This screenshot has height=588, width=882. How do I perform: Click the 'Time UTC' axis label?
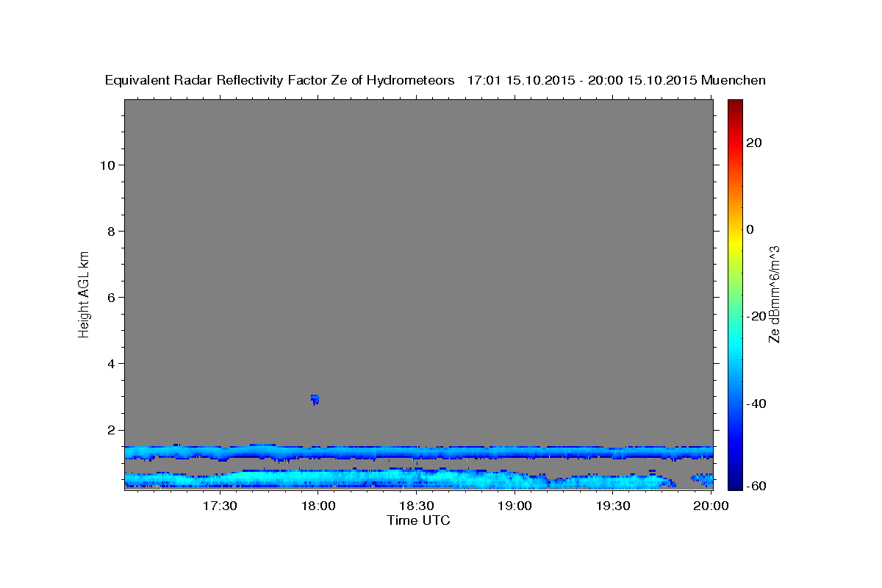pyautogui.click(x=418, y=520)
